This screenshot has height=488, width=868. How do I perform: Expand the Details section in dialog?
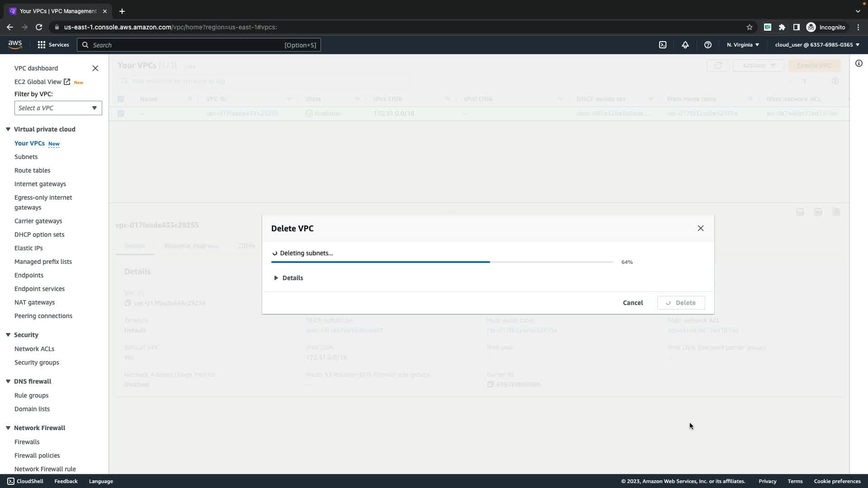pyautogui.click(x=288, y=278)
